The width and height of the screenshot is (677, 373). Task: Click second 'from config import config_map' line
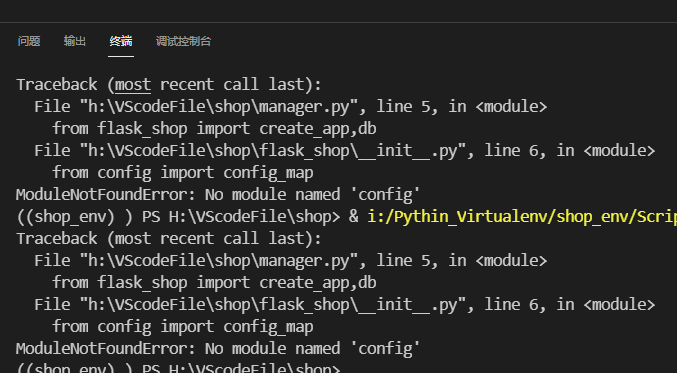[183, 327]
